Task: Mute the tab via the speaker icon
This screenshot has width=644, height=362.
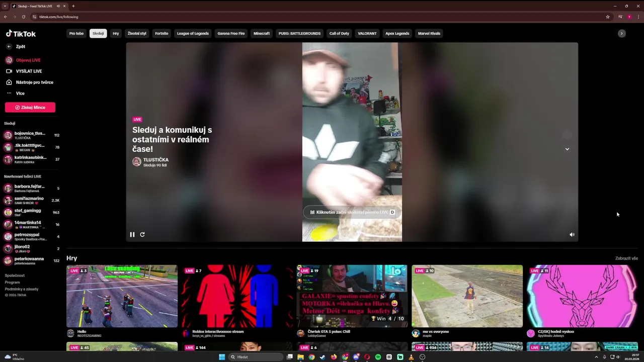Action: [x=58, y=6]
